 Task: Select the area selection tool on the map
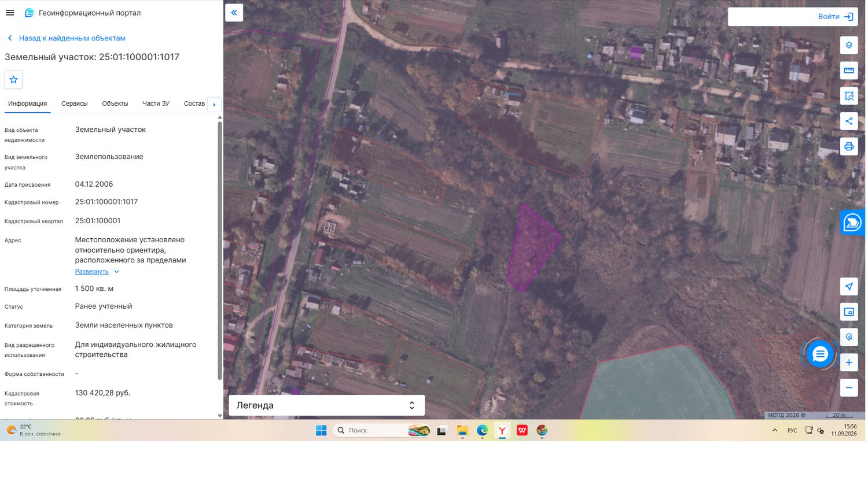pyautogui.click(x=849, y=96)
